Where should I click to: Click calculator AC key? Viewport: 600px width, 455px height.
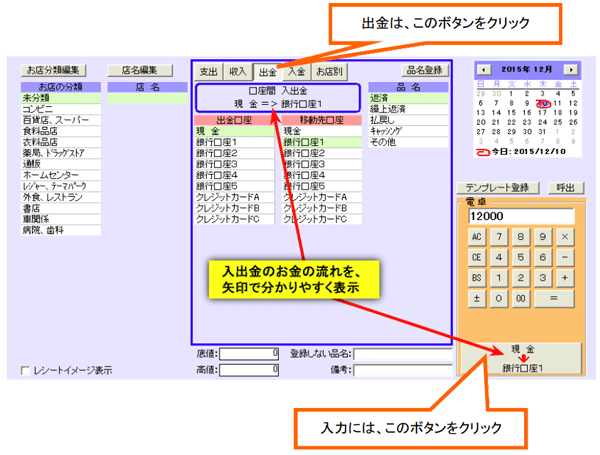click(477, 237)
